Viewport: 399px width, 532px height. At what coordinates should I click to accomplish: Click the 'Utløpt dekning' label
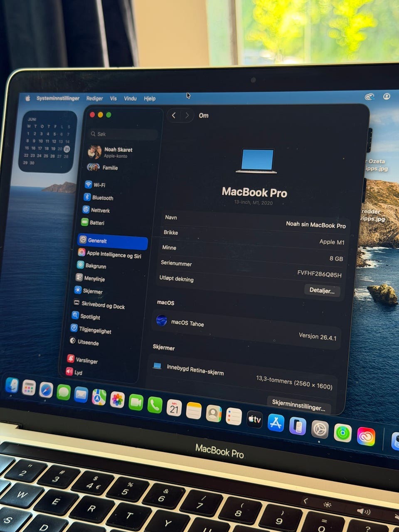(177, 278)
